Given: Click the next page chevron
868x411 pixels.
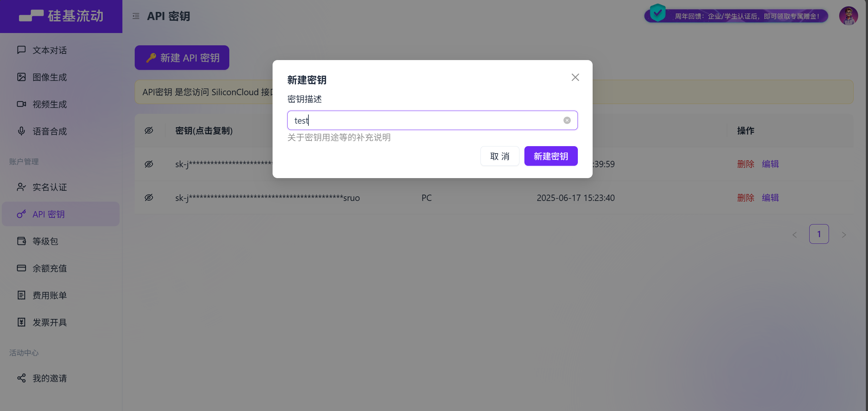Looking at the screenshot, I should [844, 234].
